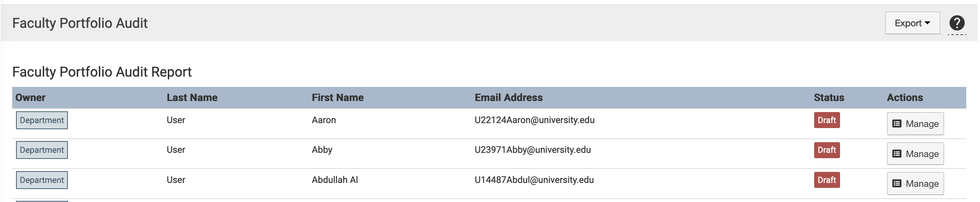The image size is (980, 202).
Task: Select email U14487Abdul@university.edu
Action: [534, 180]
